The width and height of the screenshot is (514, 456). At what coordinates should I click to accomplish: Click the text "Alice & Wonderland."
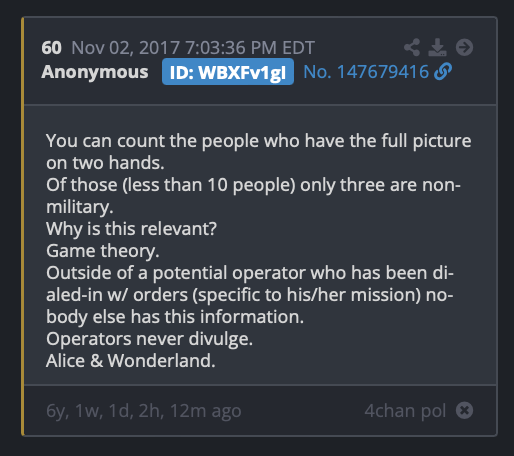[131, 361]
